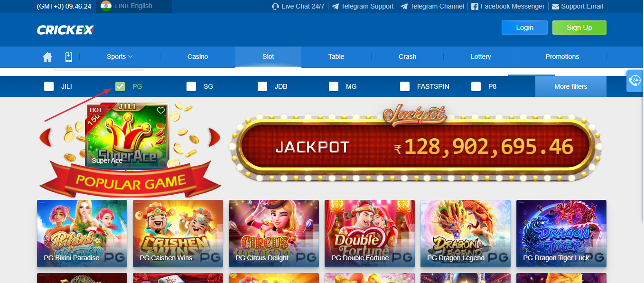The image size is (644, 283).
Task: Favorite Super Ace with the heart icon
Action: pos(160,111)
